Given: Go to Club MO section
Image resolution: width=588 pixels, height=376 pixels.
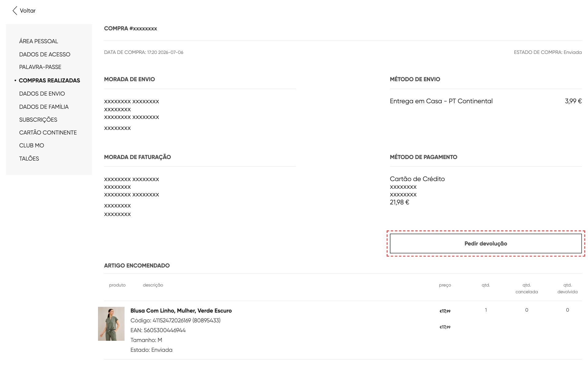Looking at the screenshot, I should 32,146.
